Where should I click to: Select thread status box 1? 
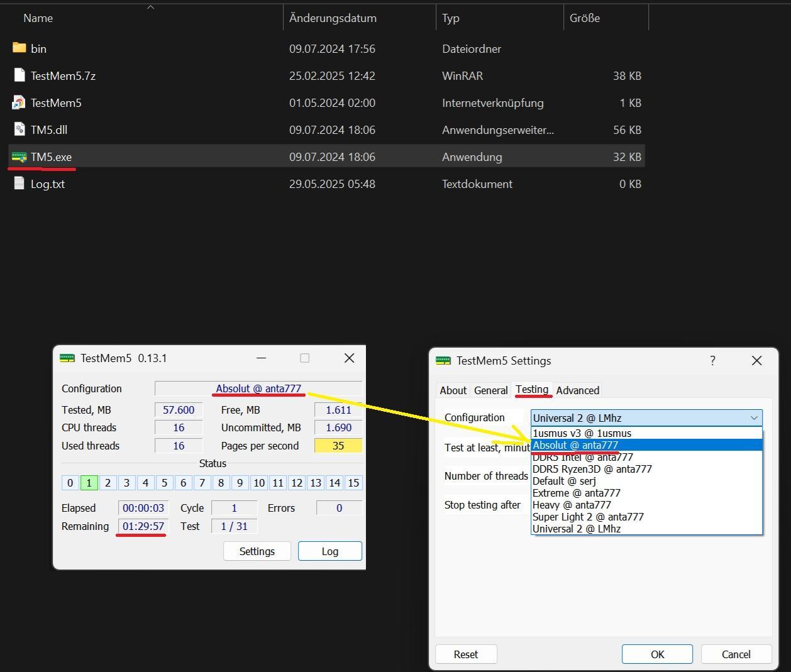[89, 483]
